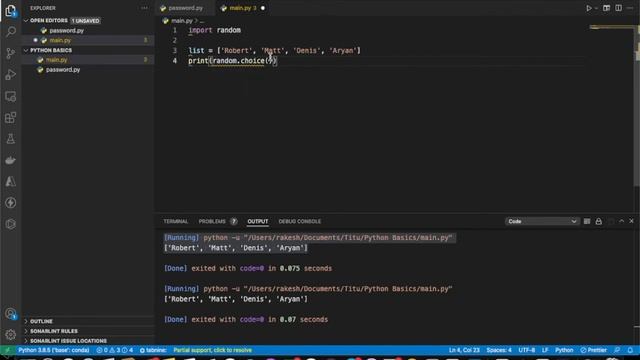
Task: Open the Search view in the activity bar
Action: [x=11, y=32]
